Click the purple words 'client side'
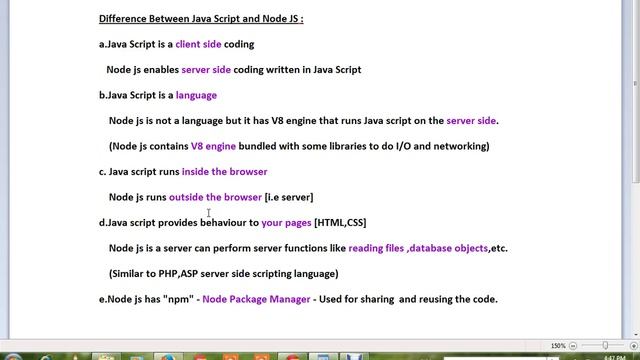The height and width of the screenshot is (360, 640). pyautogui.click(x=198, y=44)
